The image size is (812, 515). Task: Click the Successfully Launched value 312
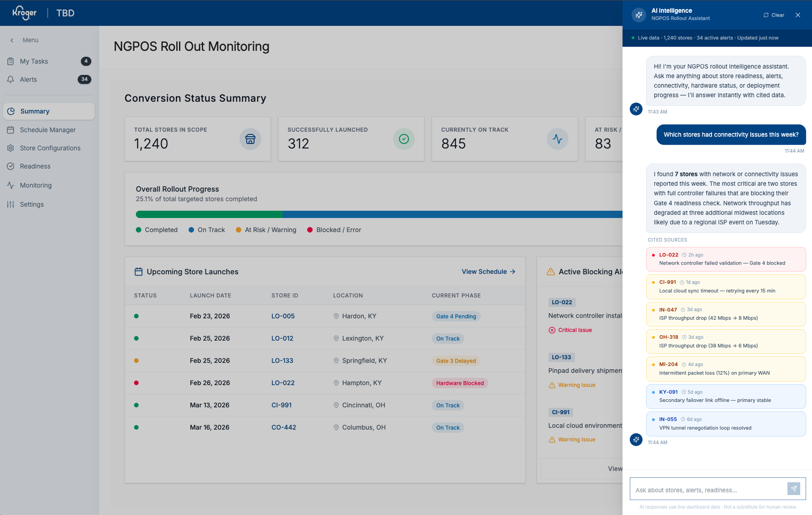[299, 144]
